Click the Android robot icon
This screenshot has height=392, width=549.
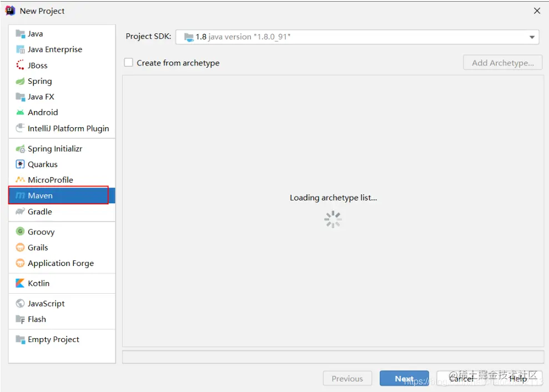tap(21, 113)
